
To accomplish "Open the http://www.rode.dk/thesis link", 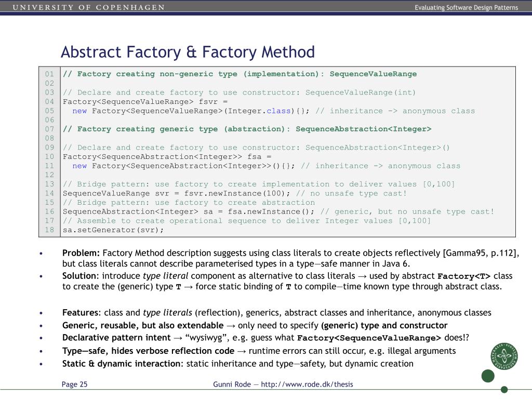I will pyautogui.click(x=307, y=384).
